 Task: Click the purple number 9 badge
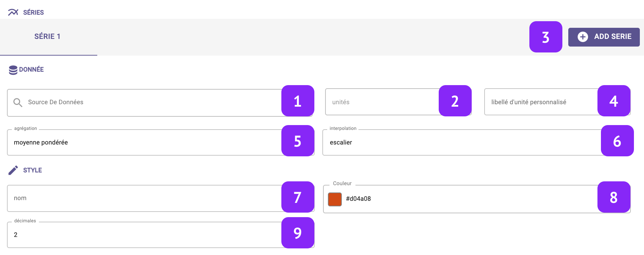click(297, 233)
